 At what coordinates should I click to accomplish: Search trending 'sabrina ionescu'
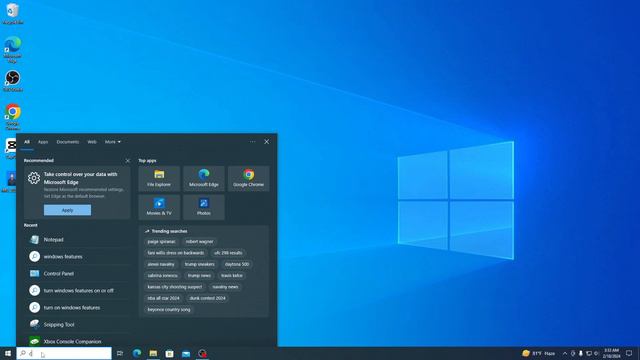(x=162, y=276)
